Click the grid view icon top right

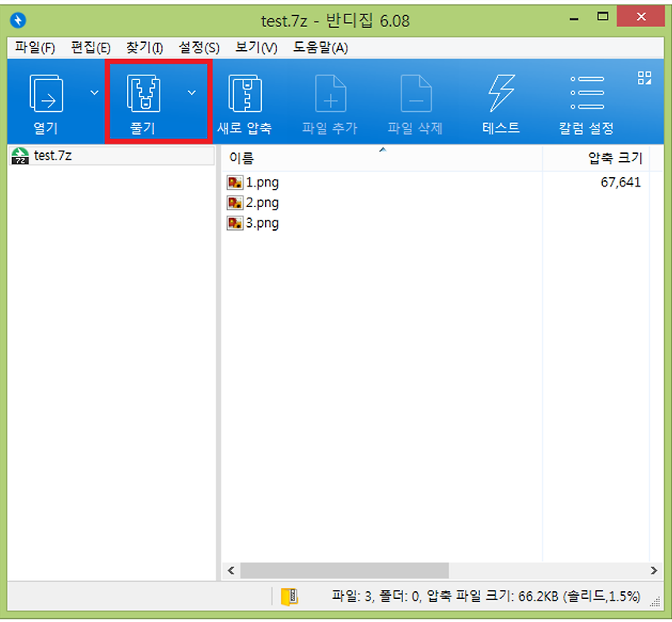[644, 78]
